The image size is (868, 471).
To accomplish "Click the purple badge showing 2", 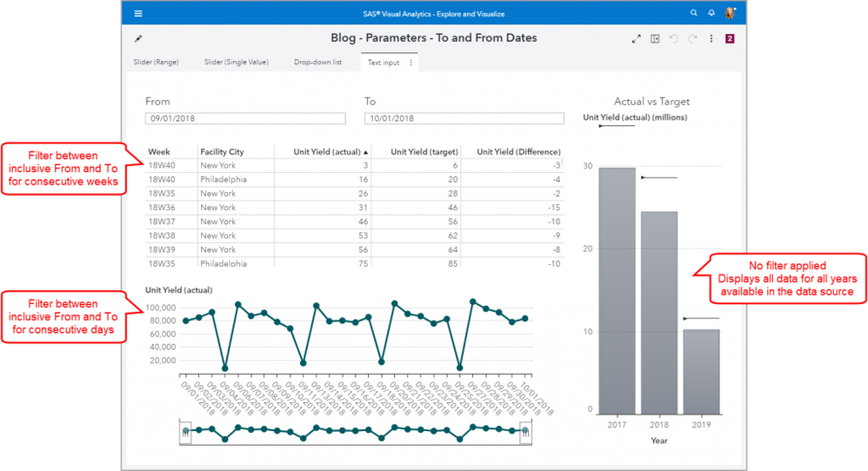I will [x=730, y=39].
